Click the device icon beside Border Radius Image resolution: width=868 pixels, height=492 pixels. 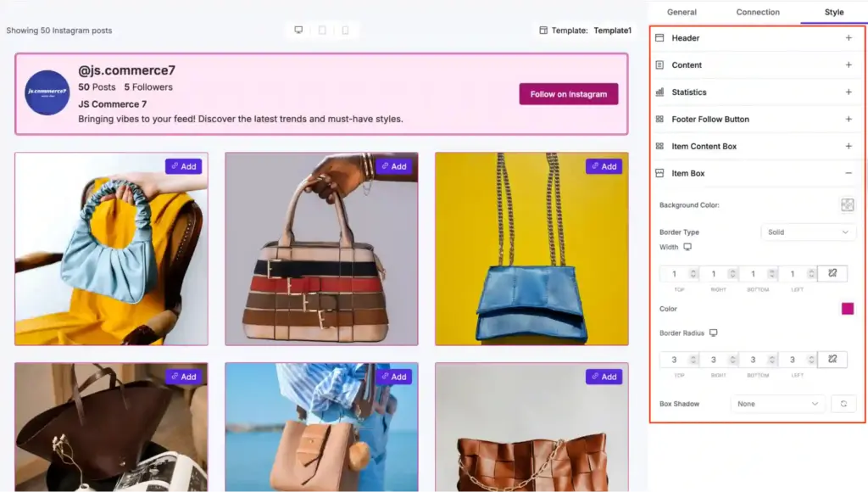coord(714,333)
